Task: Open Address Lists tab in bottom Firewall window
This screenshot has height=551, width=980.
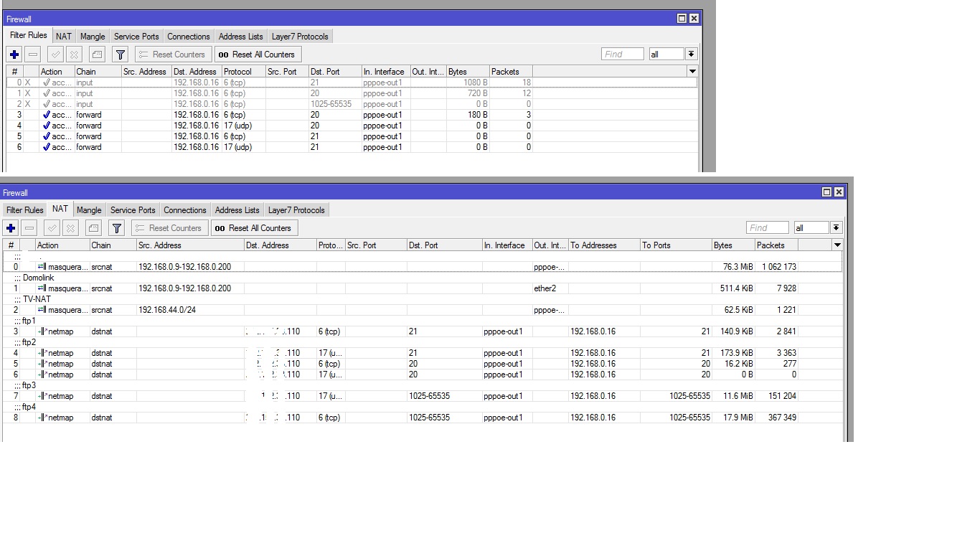Action: pyautogui.click(x=237, y=210)
